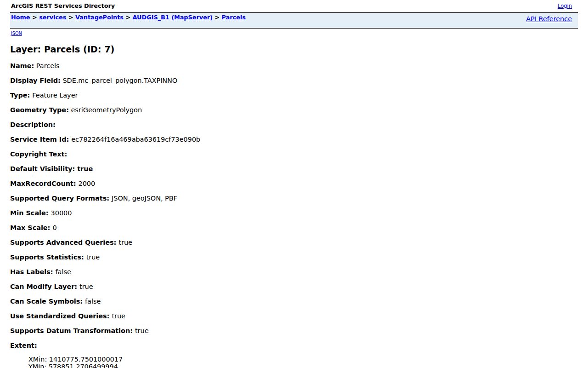Click the SDE.mc_parcel_polygon.TAXPINNO display field value
The height and width of the screenshot is (368, 588).
pos(120,80)
